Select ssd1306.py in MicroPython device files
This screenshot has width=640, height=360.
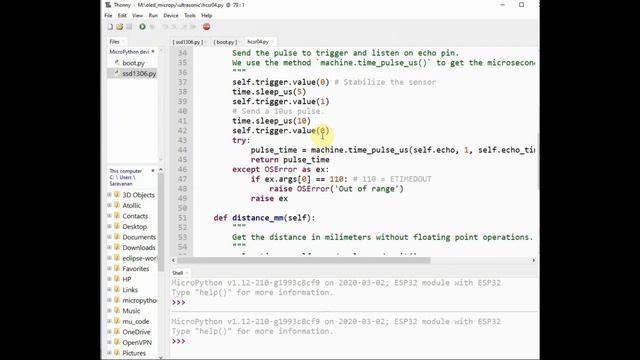(139, 73)
